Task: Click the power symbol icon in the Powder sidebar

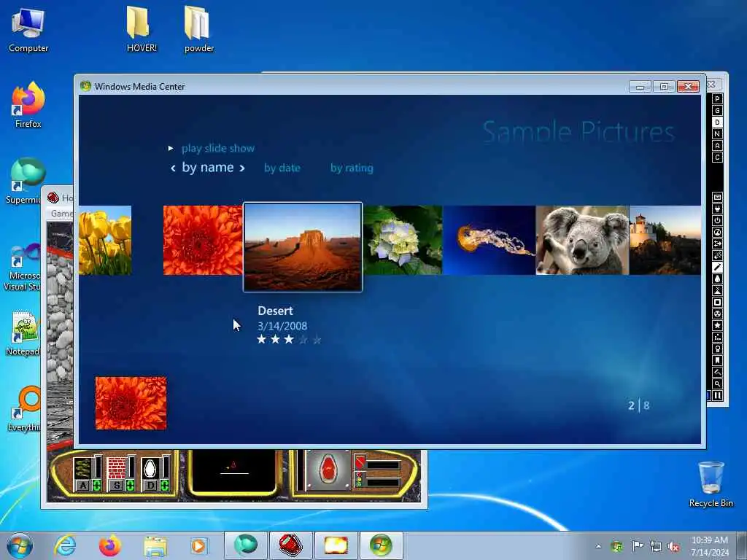Action: (x=717, y=220)
